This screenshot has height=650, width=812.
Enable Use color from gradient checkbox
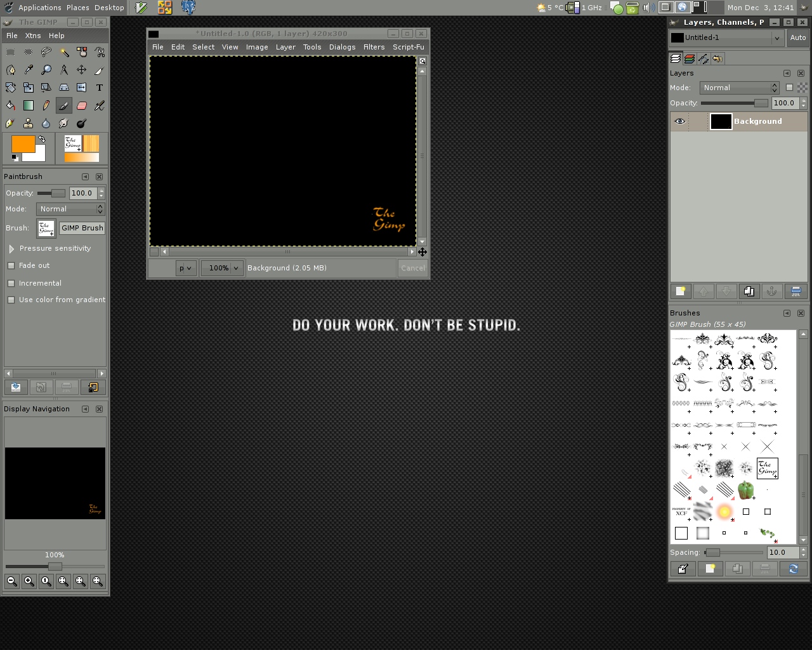(x=11, y=300)
